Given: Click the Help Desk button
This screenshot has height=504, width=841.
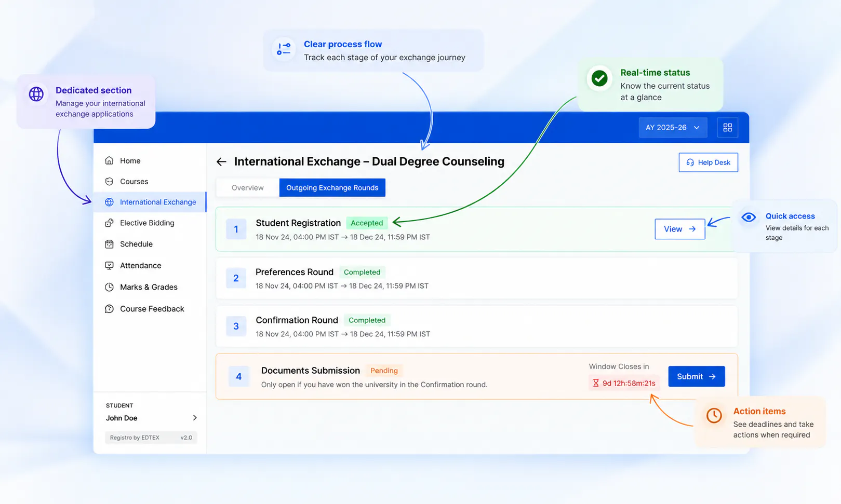Looking at the screenshot, I should pyautogui.click(x=708, y=162).
